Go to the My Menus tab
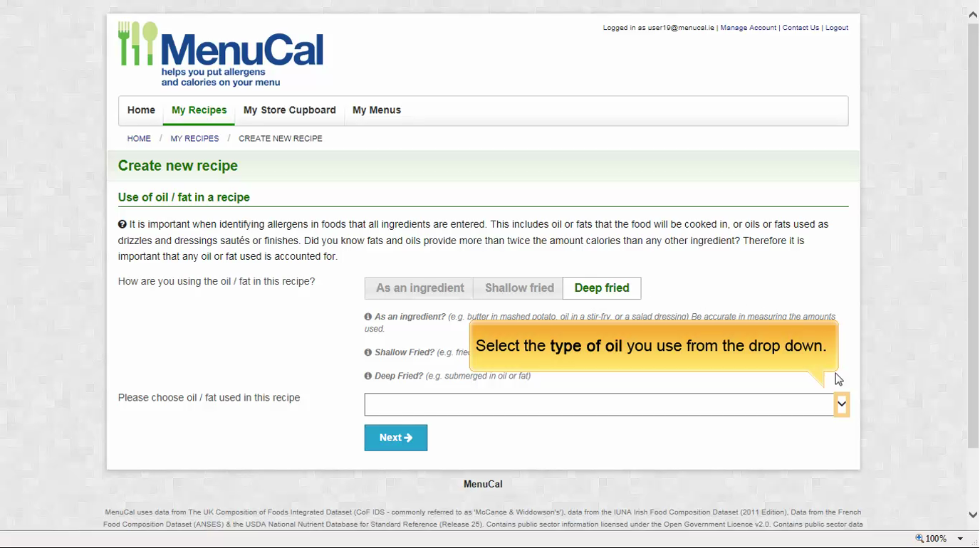This screenshot has width=980, height=548. (x=376, y=110)
